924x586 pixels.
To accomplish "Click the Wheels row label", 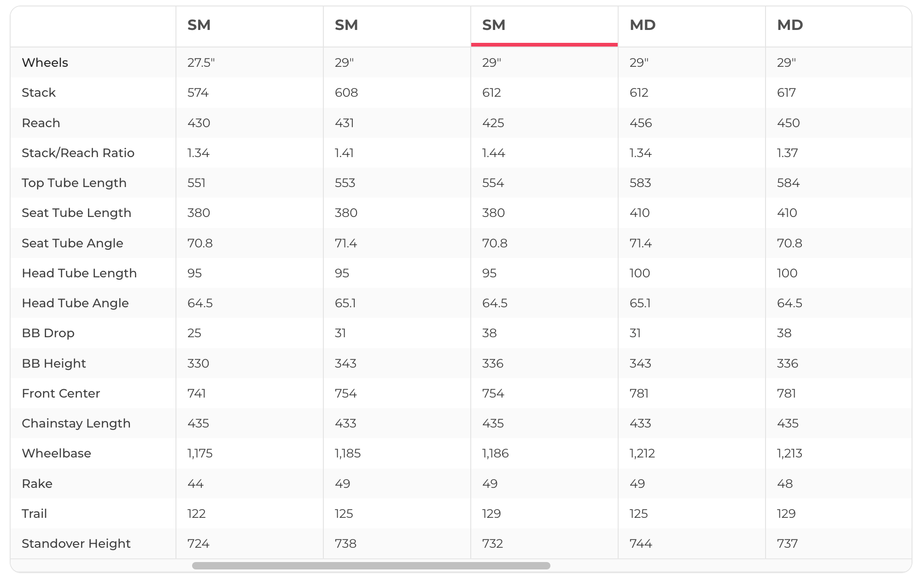I will point(45,63).
